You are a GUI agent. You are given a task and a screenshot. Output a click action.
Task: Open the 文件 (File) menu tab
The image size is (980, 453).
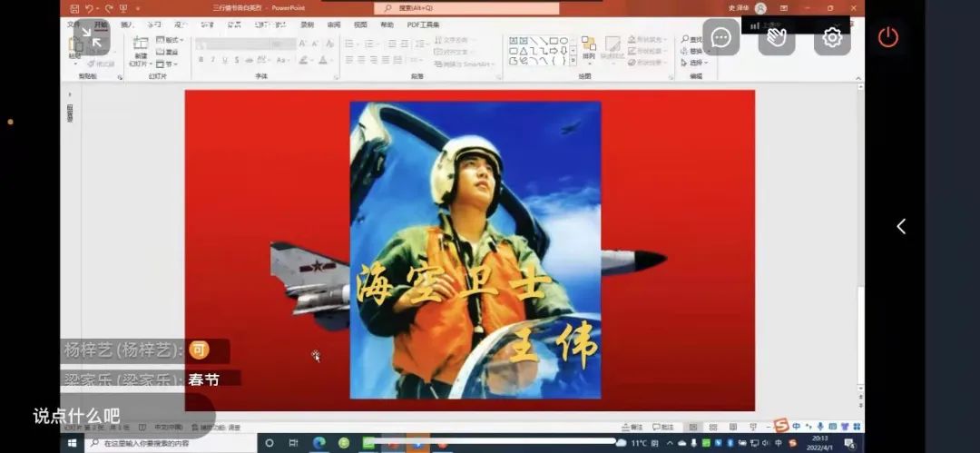pyautogui.click(x=73, y=25)
